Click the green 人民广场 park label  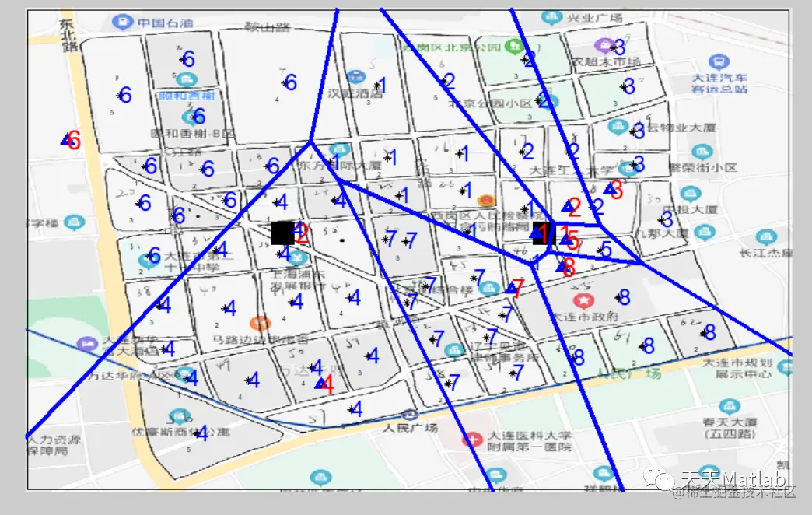628,373
